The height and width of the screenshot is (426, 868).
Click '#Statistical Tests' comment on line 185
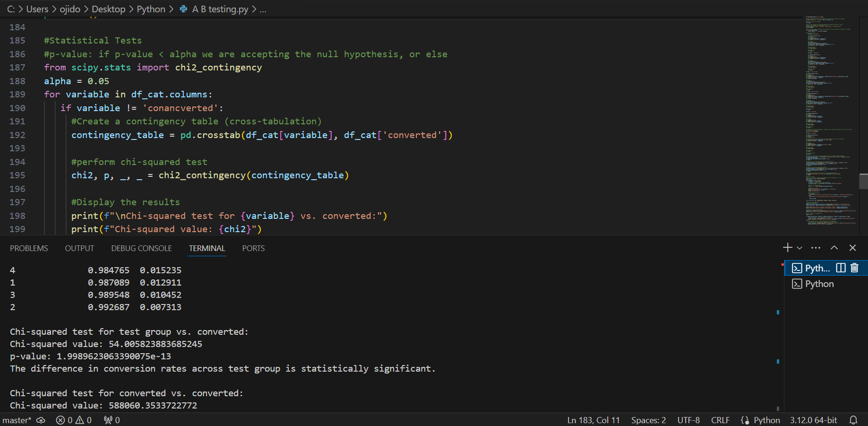coord(93,40)
